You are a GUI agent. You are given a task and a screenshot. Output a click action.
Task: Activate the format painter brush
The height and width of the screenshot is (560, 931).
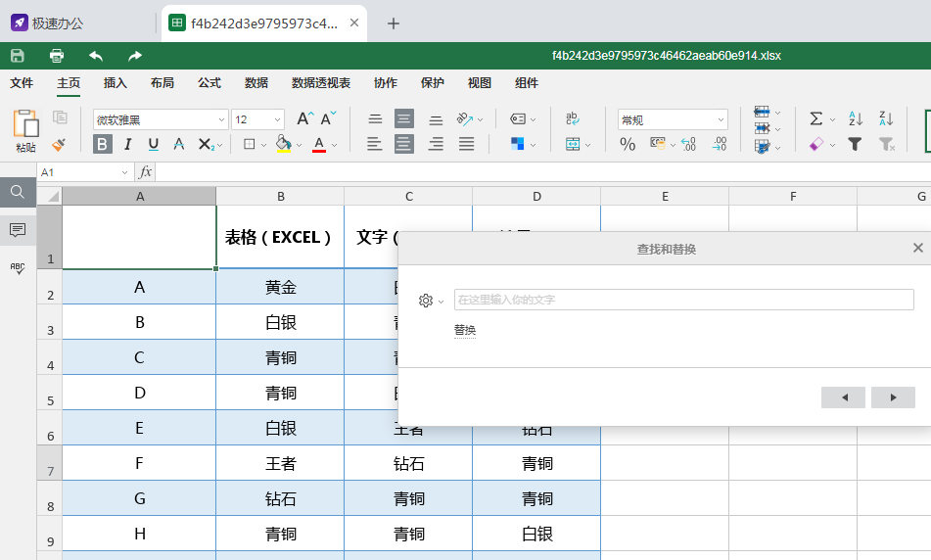58,144
